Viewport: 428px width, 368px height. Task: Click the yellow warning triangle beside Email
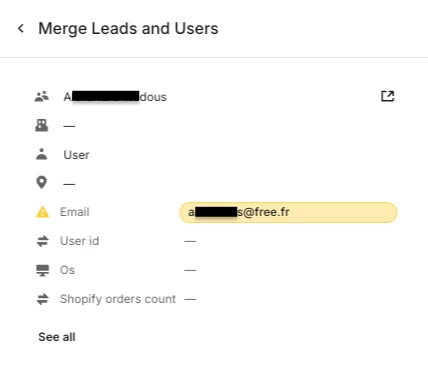tap(42, 212)
